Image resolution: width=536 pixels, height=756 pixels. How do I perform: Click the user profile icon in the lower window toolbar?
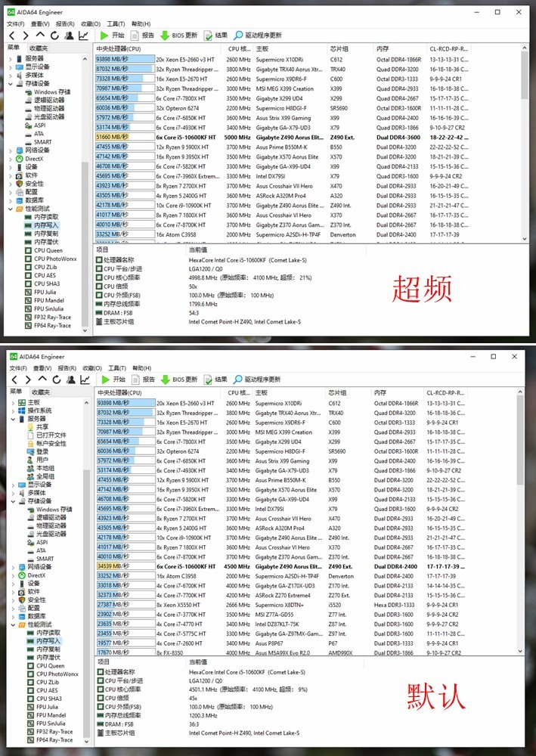[x=71, y=380]
